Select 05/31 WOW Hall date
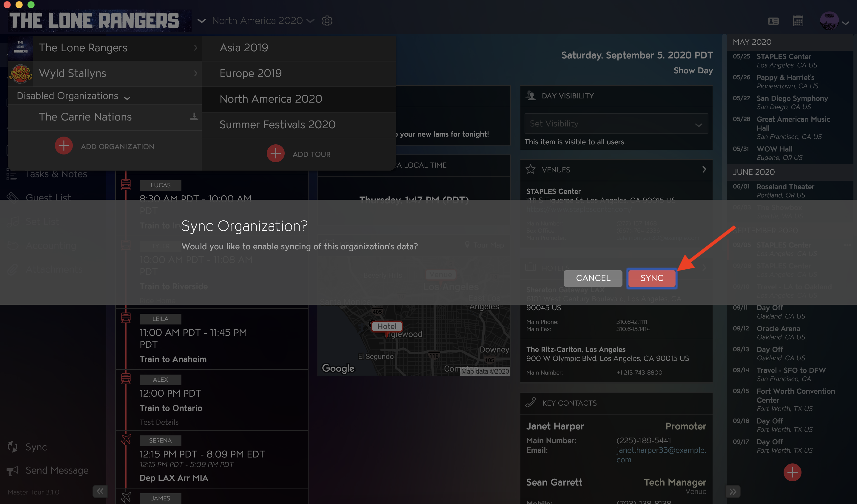 click(x=790, y=153)
